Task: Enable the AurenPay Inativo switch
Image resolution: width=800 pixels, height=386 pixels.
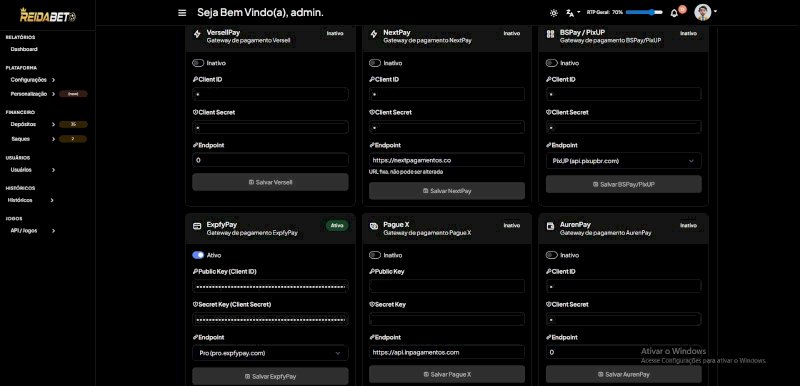Action: (x=552, y=255)
